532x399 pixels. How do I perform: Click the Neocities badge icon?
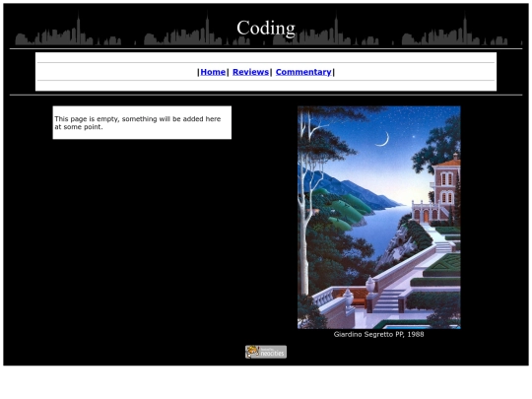(x=266, y=352)
